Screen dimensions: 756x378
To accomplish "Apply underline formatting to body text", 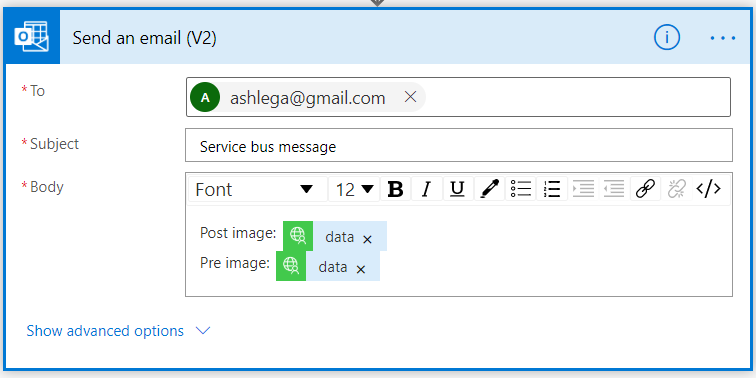I will [x=458, y=189].
